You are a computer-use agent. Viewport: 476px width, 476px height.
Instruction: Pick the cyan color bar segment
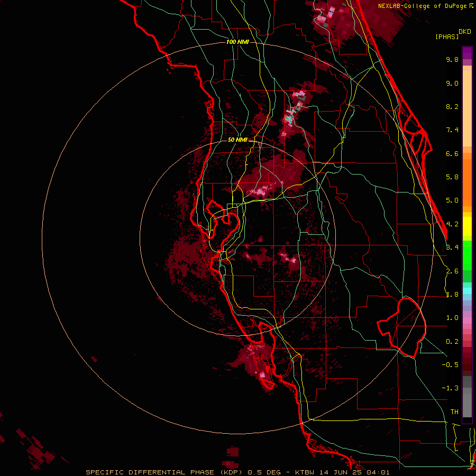[x=467, y=291]
